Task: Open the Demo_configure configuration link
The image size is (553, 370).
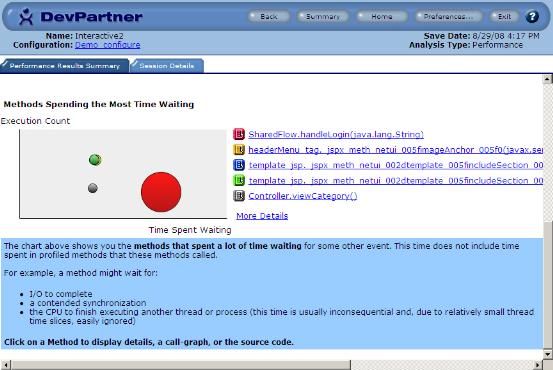Action: [x=108, y=45]
